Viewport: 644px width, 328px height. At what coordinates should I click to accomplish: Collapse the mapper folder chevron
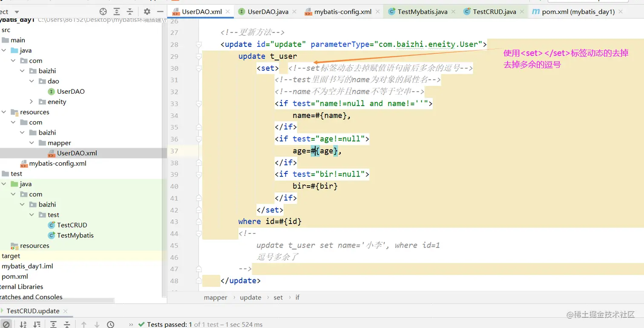tap(32, 143)
